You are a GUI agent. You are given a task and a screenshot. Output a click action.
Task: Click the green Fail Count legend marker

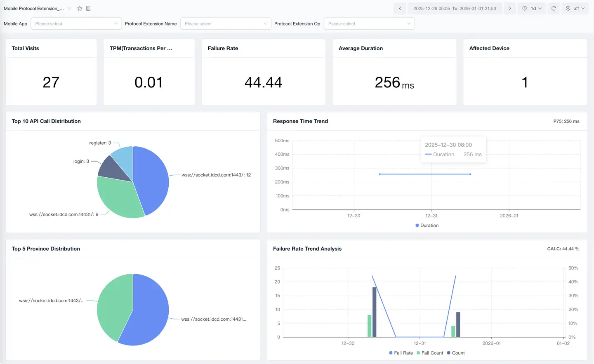[418, 353]
